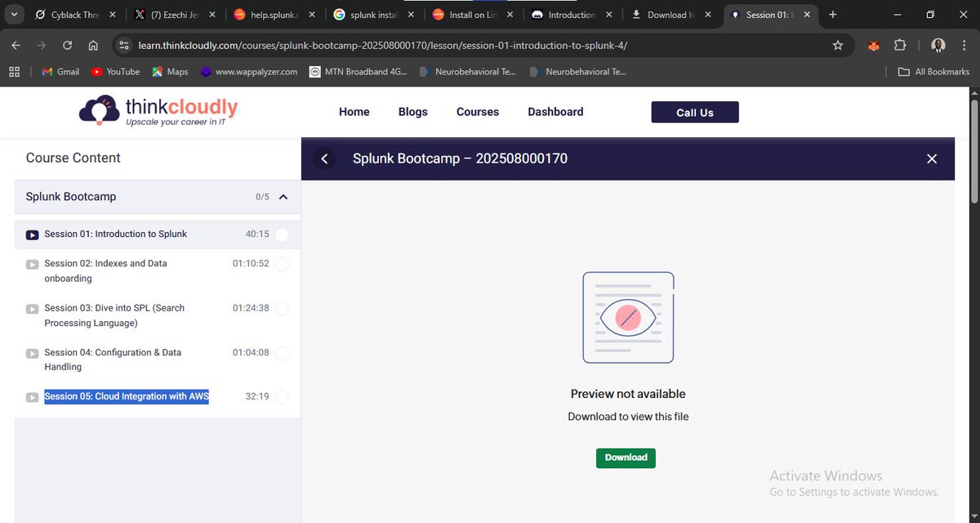Open the All Bookmarks dropdown

click(933, 72)
